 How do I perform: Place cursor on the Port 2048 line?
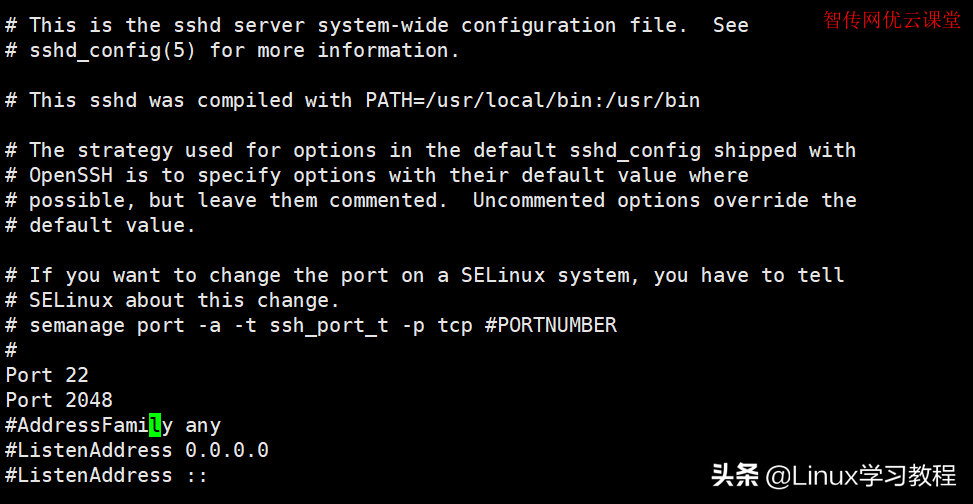coord(59,401)
